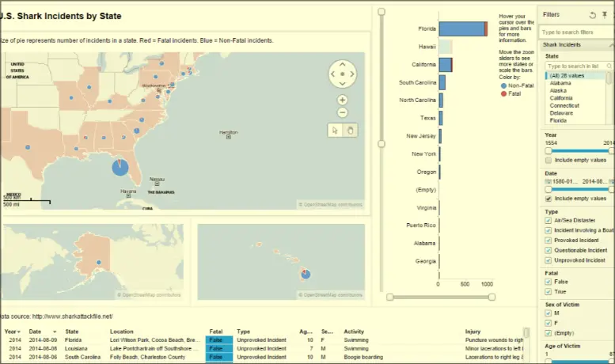Select Alabama in the State filter list

click(x=560, y=82)
